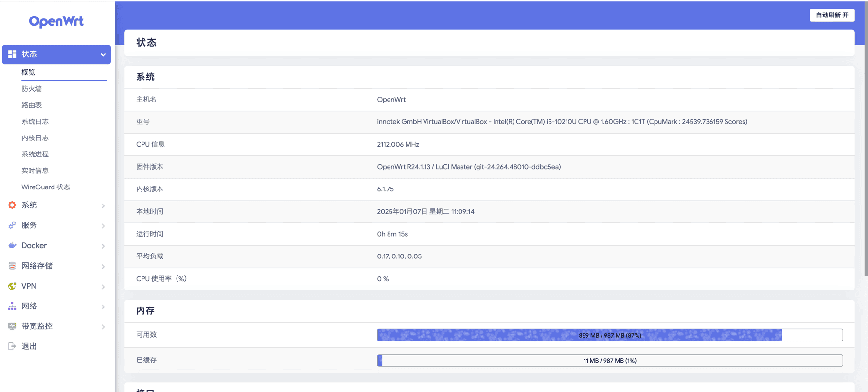The height and width of the screenshot is (392, 868).
Task: Click 退出 to log out
Action: [x=29, y=346]
